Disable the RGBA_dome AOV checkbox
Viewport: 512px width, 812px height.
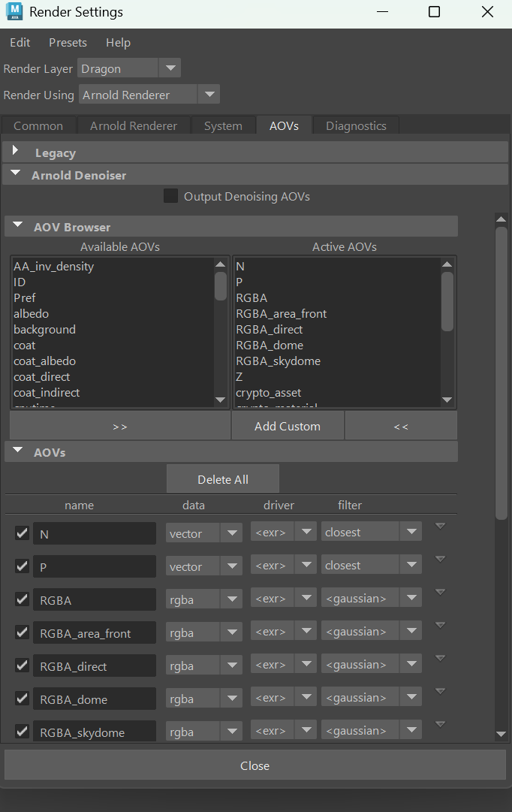[x=22, y=699]
